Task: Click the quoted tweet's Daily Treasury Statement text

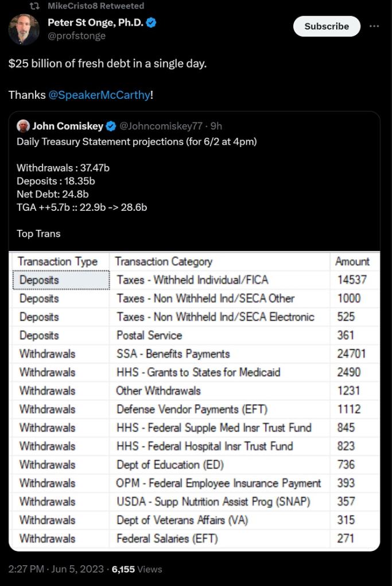Action: [x=137, y=141]
